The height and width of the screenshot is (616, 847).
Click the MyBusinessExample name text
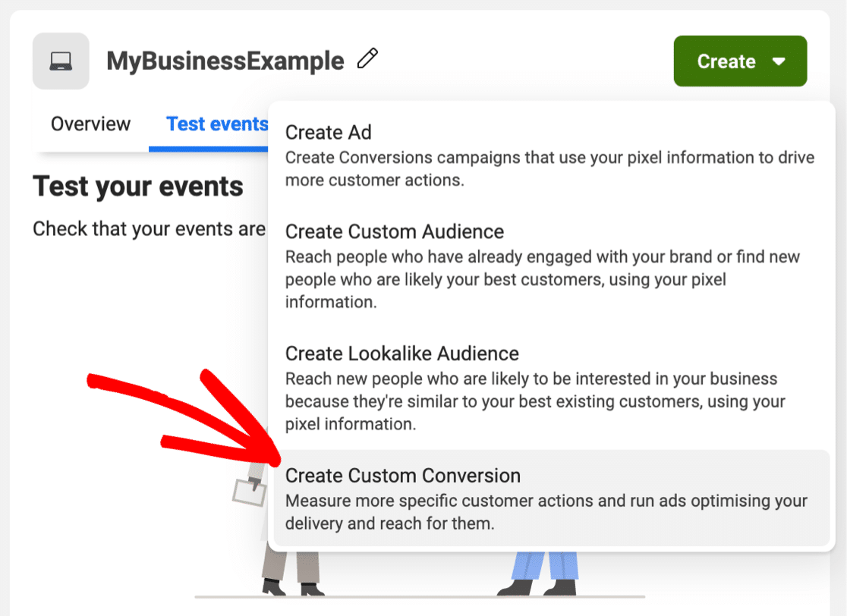click(225, 61)
